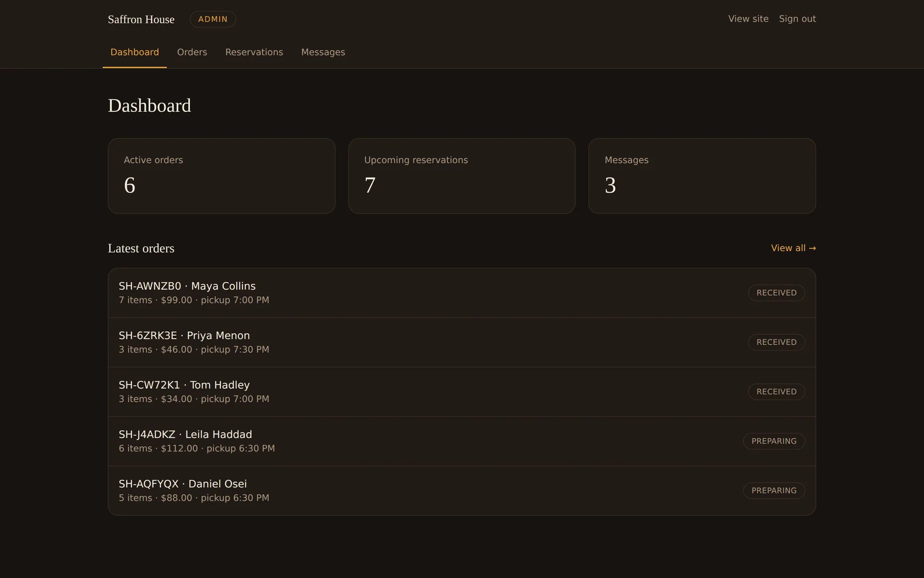This screenshot has width=924, height=578.
Task: Click PREPARING status on Leila Haddad order
Action: pos(774,441)
